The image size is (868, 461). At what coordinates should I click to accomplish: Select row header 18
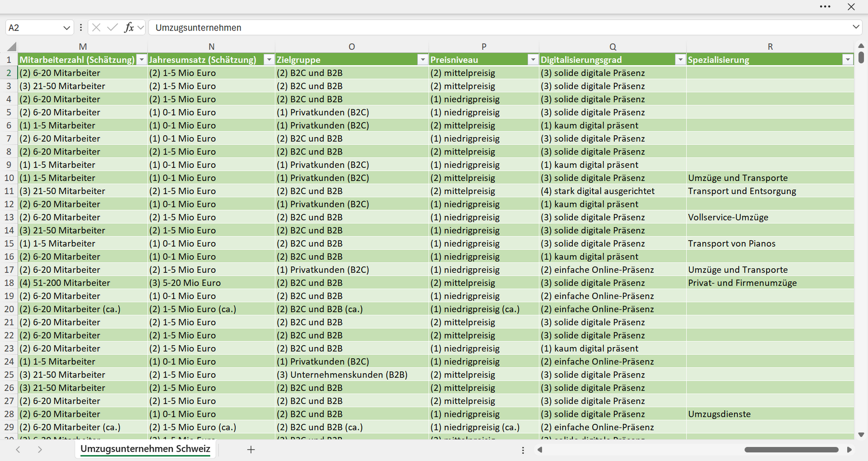tap(9, 283)
